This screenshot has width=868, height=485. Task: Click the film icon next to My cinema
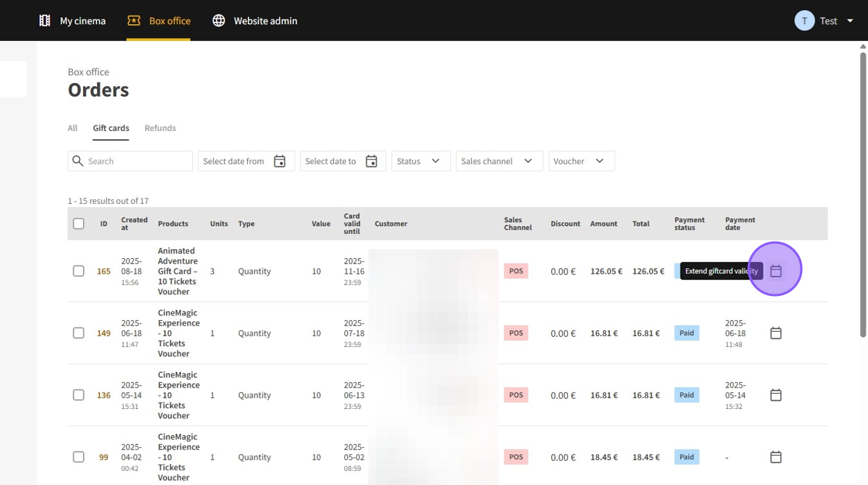(45, 21)
